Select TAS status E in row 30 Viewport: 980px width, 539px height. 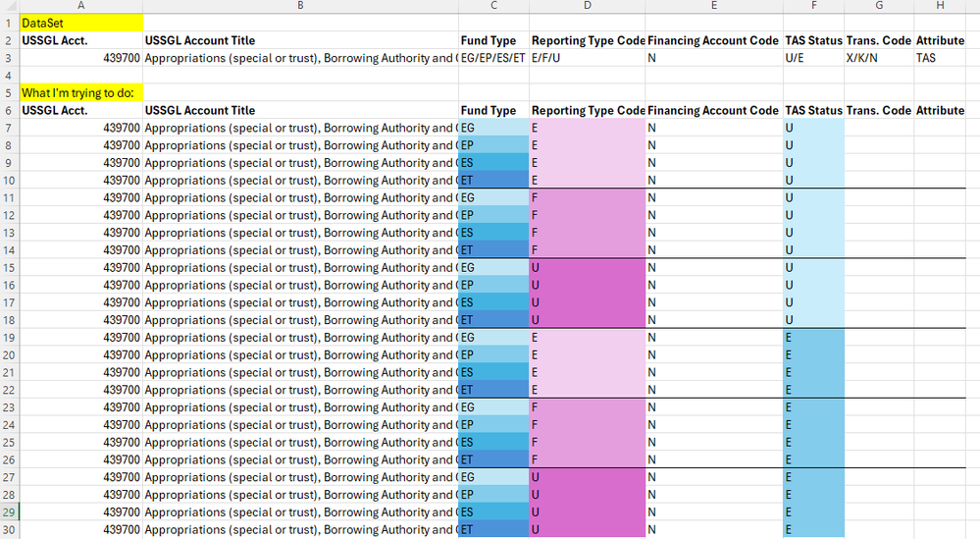click(814, 529)
